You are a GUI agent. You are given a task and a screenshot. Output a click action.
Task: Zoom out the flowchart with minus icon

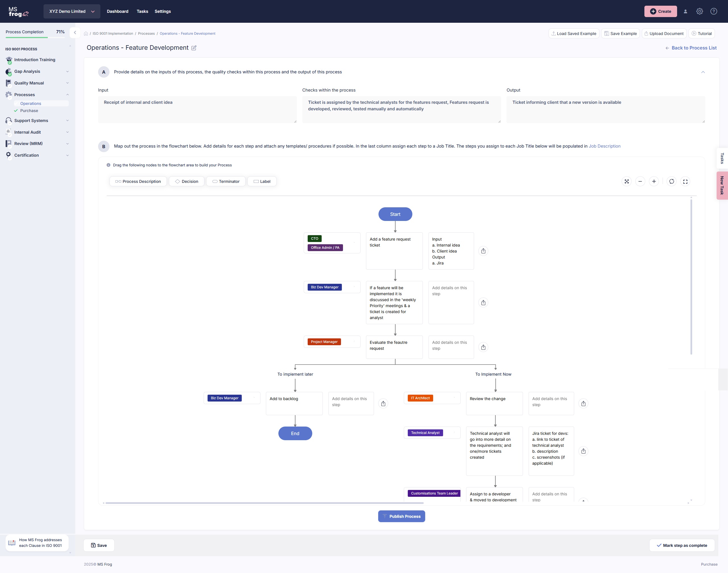pos(640,181)
